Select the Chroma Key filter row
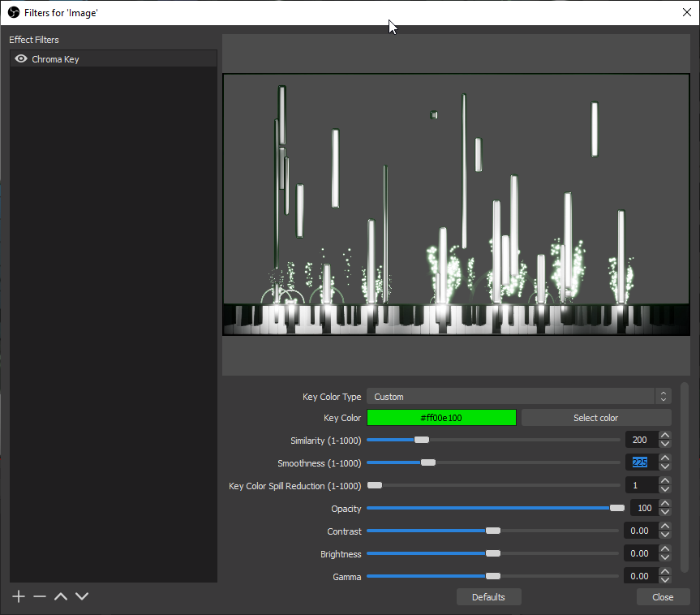700x615 pixels. pyautogui.click(x=114, y=59)
